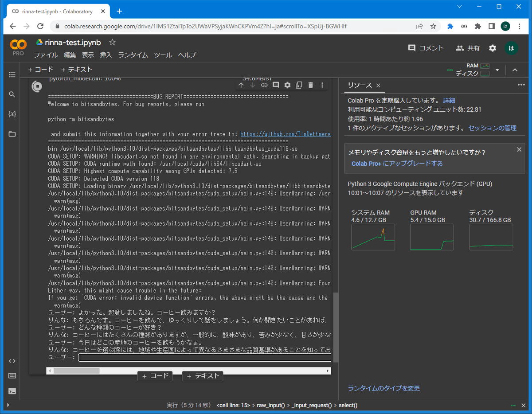Open the find and replace search icon

click(12, 94)
